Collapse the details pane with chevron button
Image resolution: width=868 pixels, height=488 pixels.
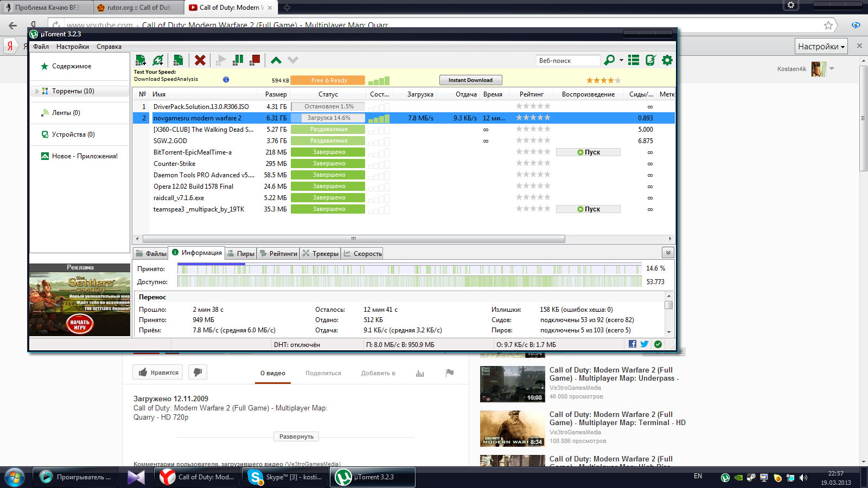click(x=668, y=253)
